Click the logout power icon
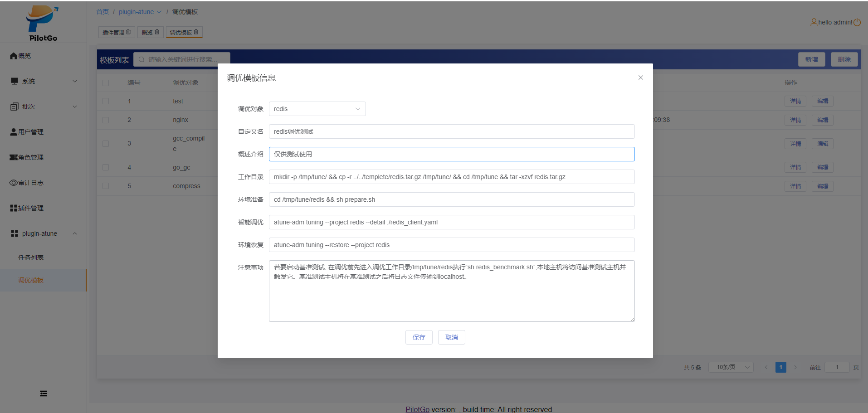The image size is (868, 413). click(857, 21)
